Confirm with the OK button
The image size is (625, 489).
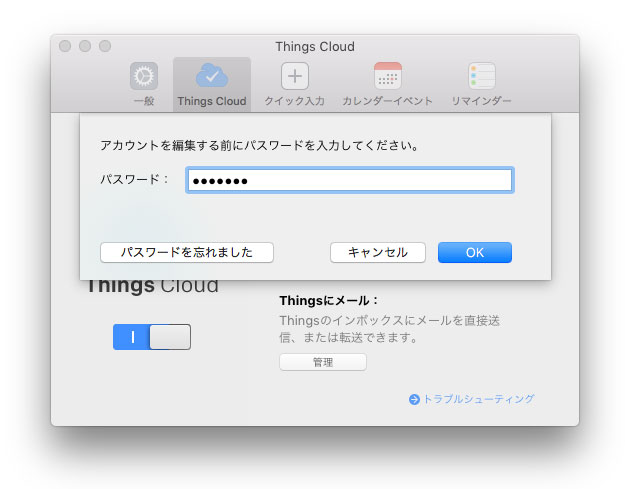click(475, 252)
